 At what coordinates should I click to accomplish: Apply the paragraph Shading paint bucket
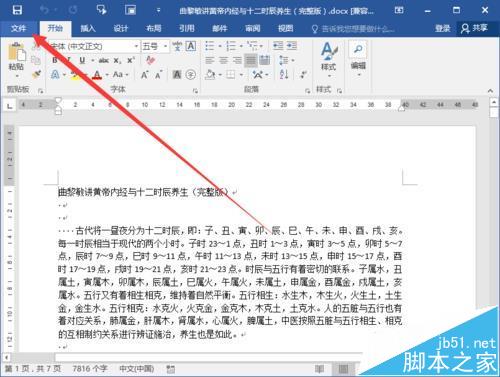210,74
